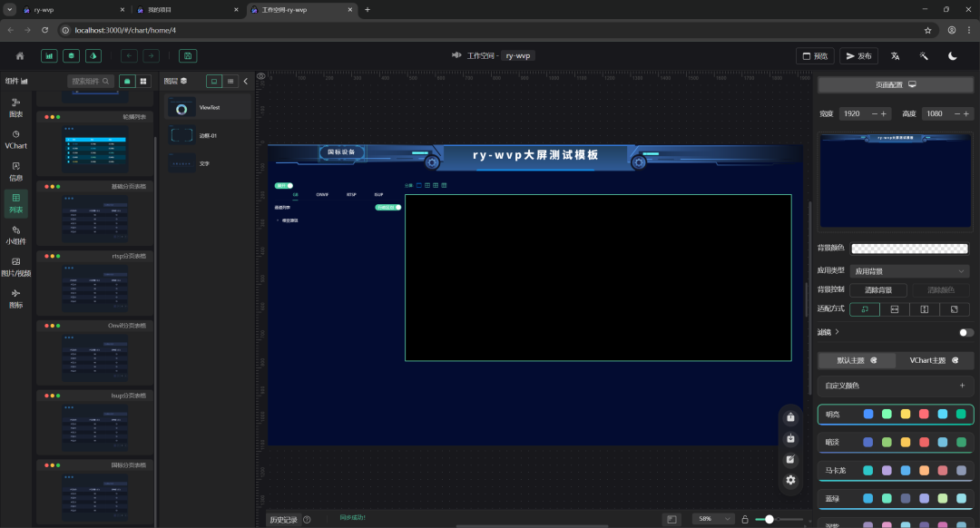
Task: Open the 58% zoom level dropdown
Action: [712, 519]
